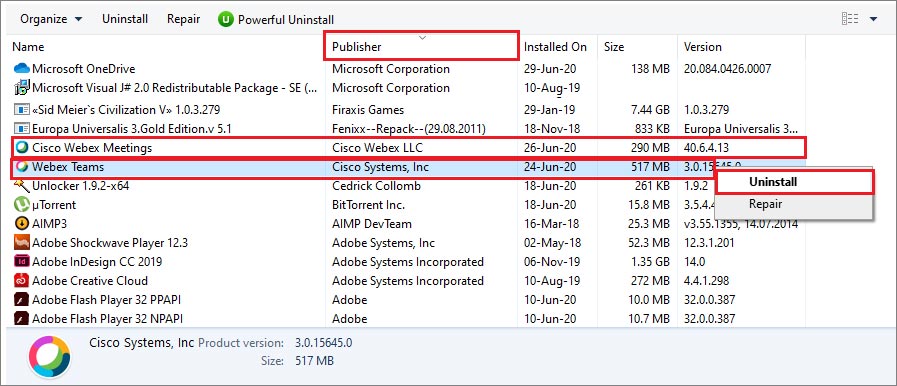Click the Adobe Shockwave Player 12.3 icon

22,242
